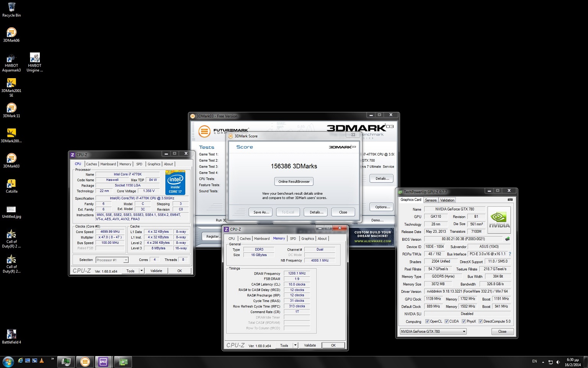Click the Details button in 3DMark03 main window
Viewport: 588px width, 368px height.
pos(382,178)
